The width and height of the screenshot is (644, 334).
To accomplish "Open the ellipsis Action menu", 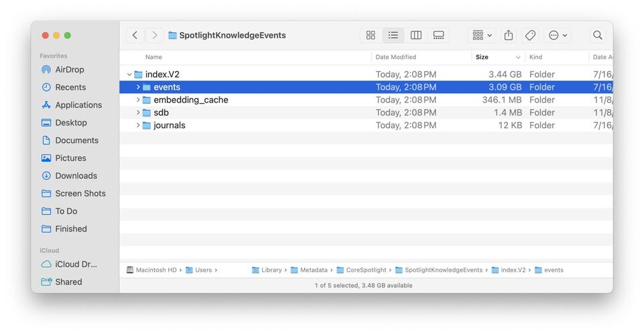I will point(557,36).
